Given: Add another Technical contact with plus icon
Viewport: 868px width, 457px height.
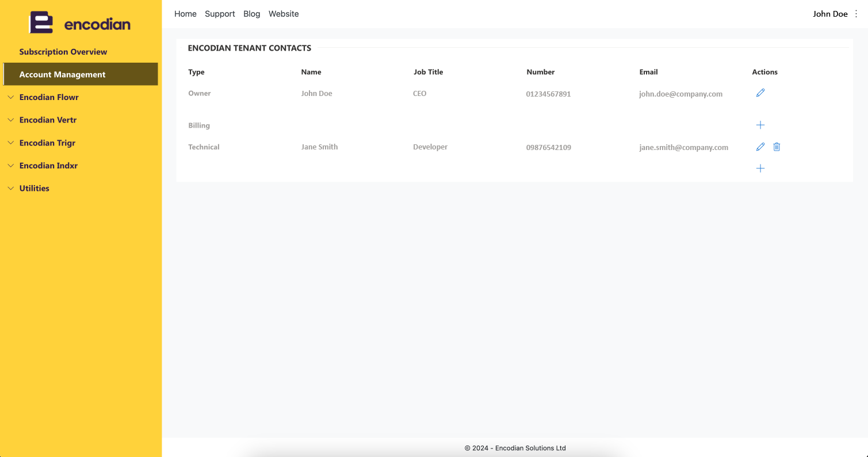Looking at the screenshot, I should [760, 168].
